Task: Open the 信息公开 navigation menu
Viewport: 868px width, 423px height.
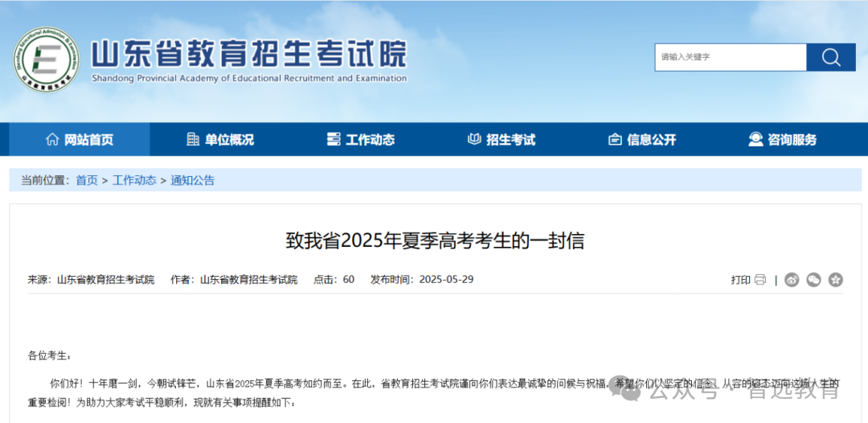Action: tap(642, 139)
